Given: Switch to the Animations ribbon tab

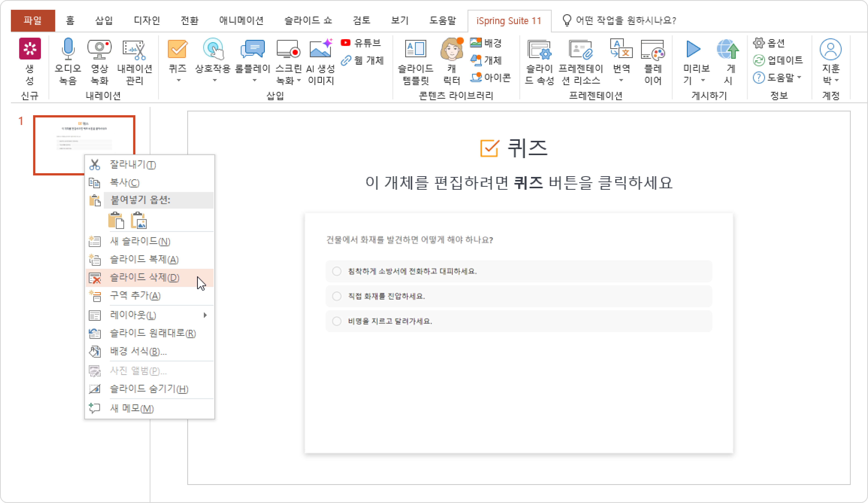Looking at the screenshot, I should click(241, 21).
